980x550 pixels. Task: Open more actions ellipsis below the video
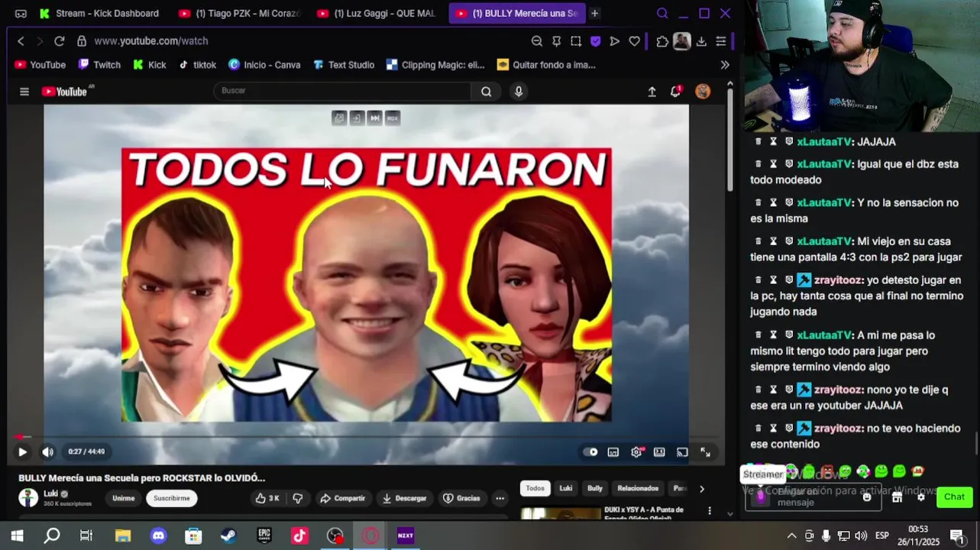500,498
